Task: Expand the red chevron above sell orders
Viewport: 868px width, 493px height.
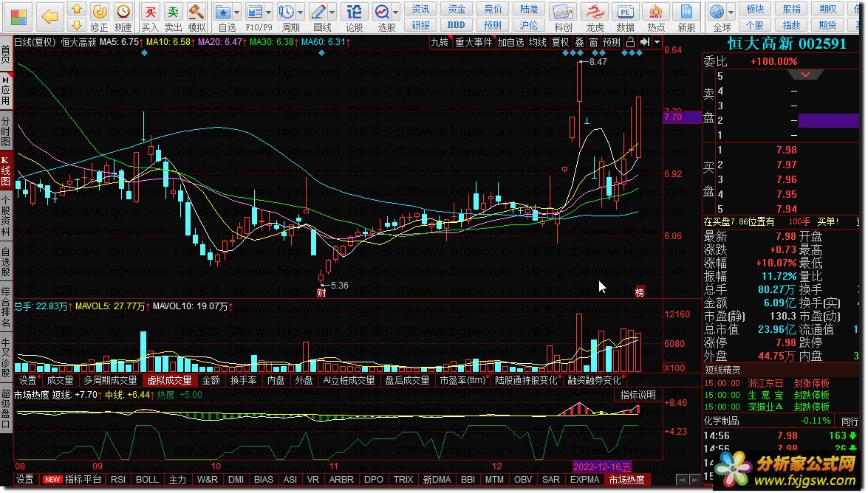Action: click(x=805, y=74)
